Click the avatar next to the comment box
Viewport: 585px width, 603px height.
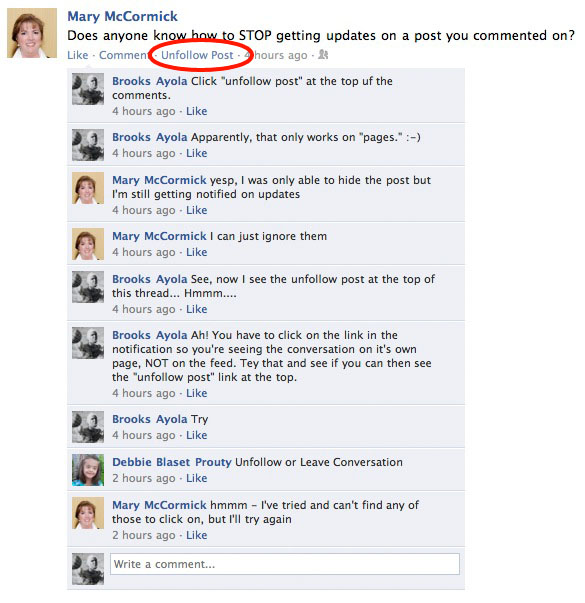88,569
